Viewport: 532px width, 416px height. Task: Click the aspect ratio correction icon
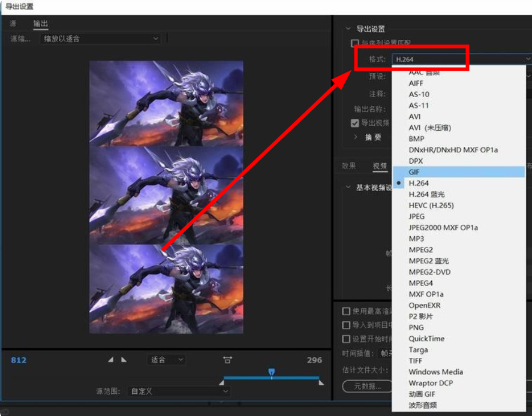click(228, 360)
